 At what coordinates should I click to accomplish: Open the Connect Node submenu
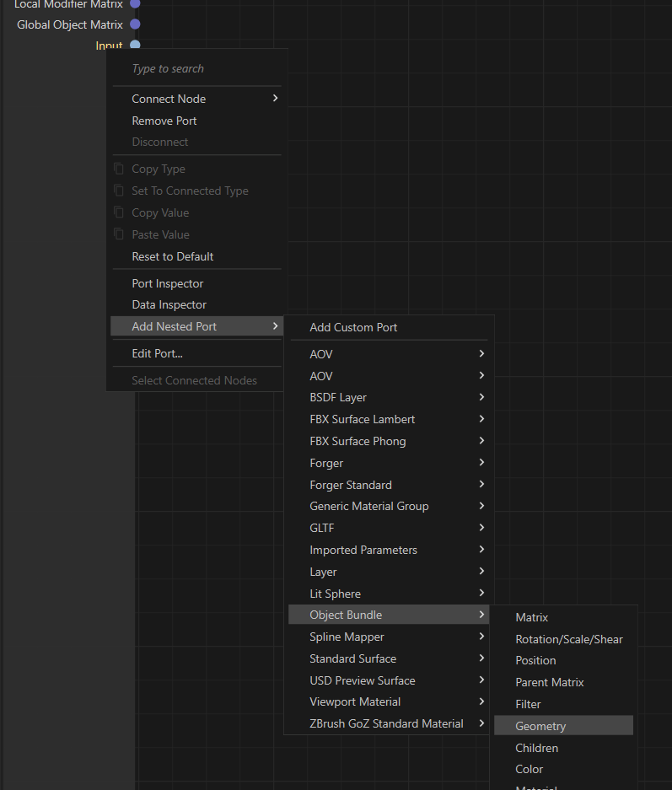coord(197,99)
